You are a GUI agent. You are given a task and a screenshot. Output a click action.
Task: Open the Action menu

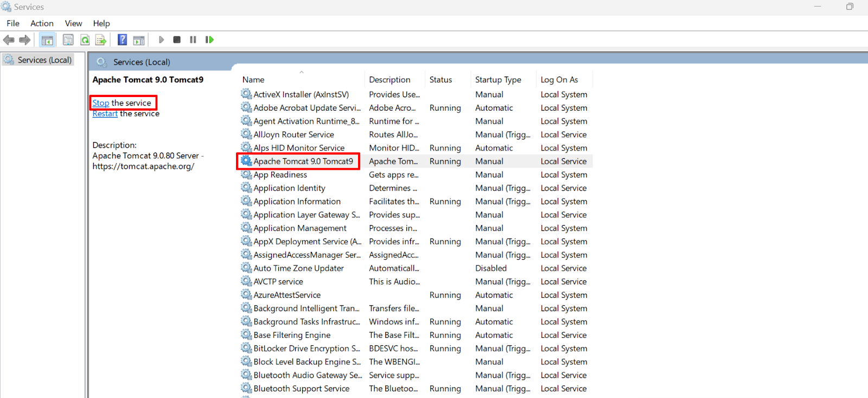click(x=42, y=23)
